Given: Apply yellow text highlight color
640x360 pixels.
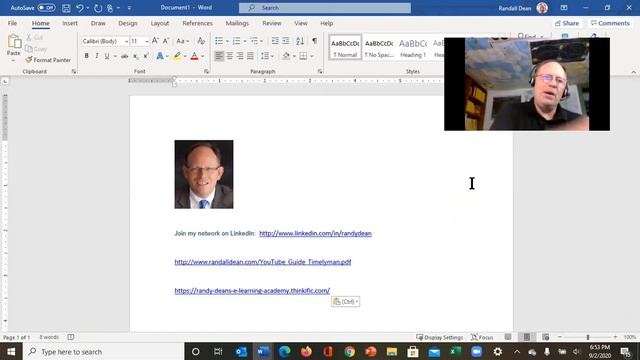Looking at the screenshot, I should [177, 56].
